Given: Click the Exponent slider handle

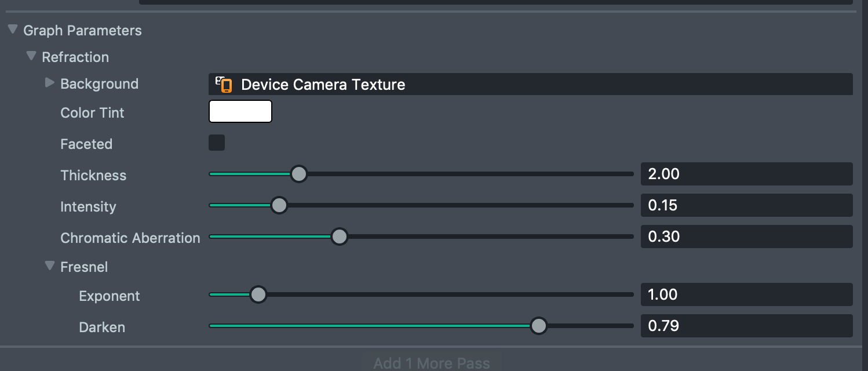Looking at the screenshot, I should tap(258, 294).
